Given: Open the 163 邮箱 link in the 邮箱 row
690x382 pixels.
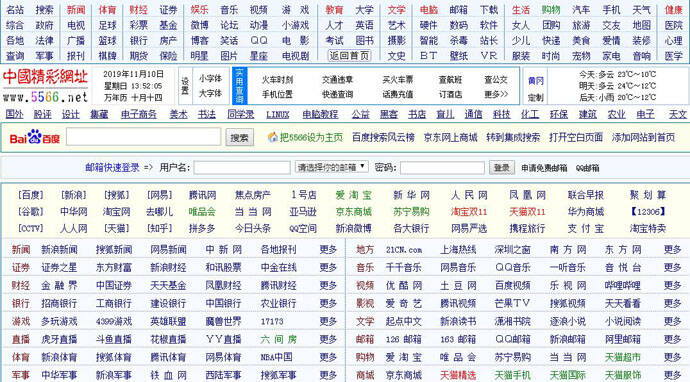Looking at the screenshot, I should tap(458, 339).
